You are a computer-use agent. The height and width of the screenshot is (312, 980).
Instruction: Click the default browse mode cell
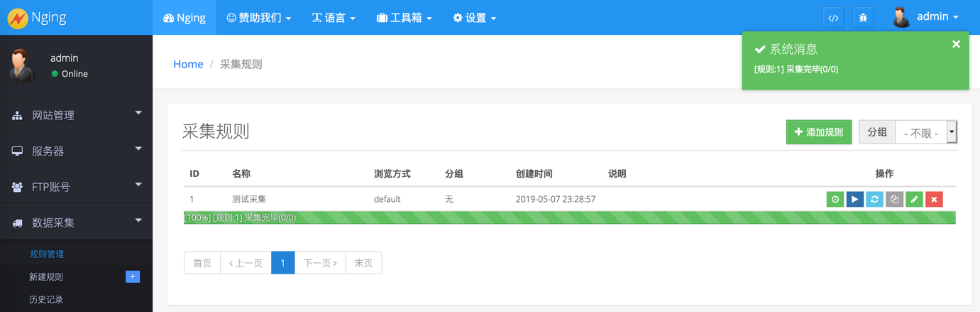pos(387,199)
